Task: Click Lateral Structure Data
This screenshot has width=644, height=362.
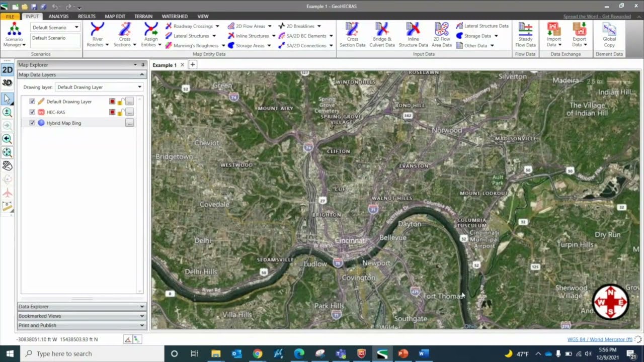Action: pos(482,26)
